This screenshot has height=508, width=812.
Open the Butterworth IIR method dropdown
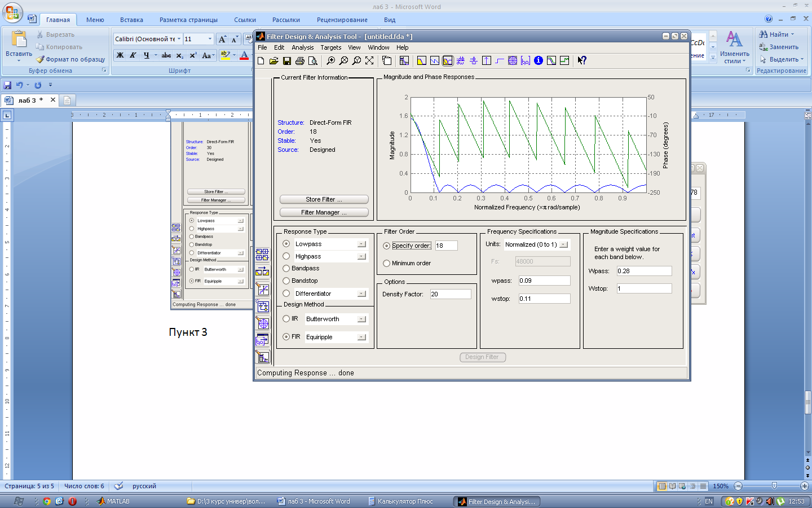tap(362, 319)
